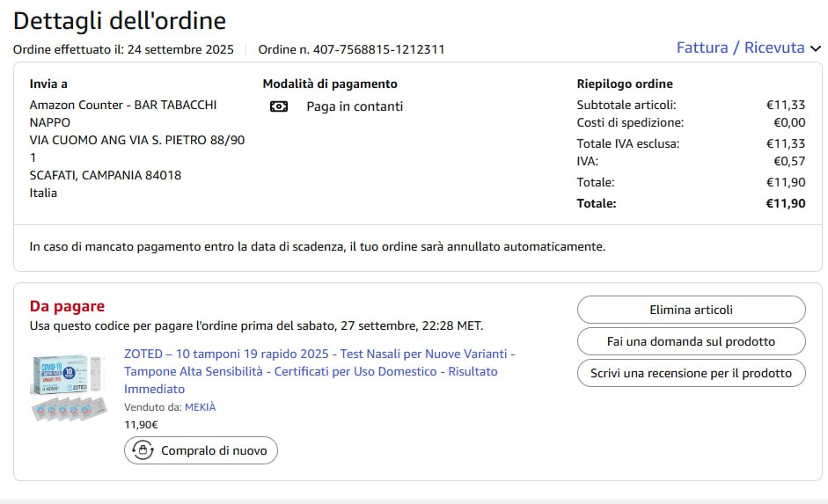
Task: Click the automatic cancellation notice text
Action: pyautogui.click(x=317, y=246)
